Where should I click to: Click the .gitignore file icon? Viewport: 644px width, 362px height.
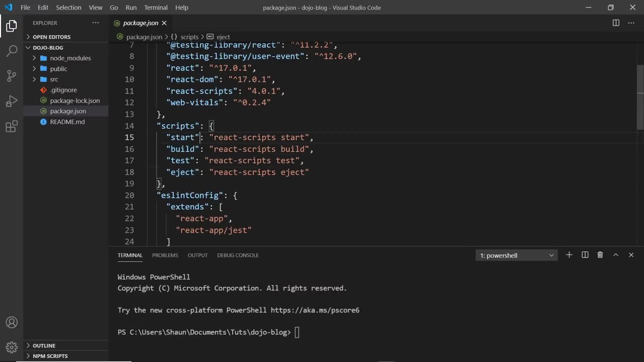[43, 90]
